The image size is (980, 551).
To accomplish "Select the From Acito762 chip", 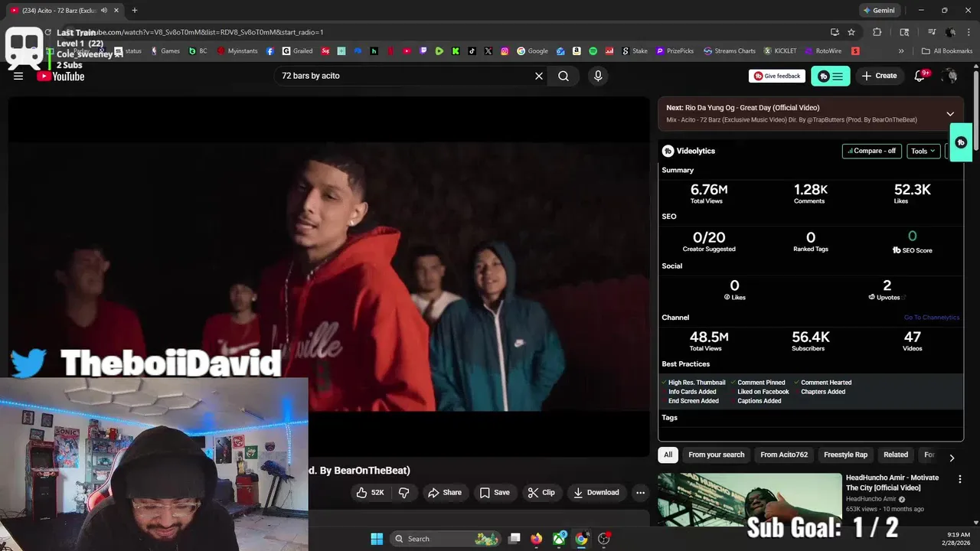I will click(784, 455).
